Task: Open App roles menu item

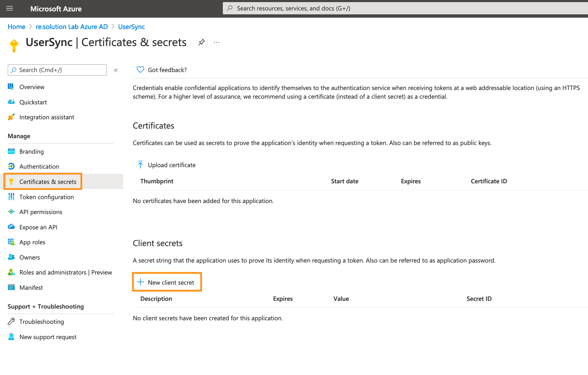Action: pyautogui.click(x=33, y=242)
